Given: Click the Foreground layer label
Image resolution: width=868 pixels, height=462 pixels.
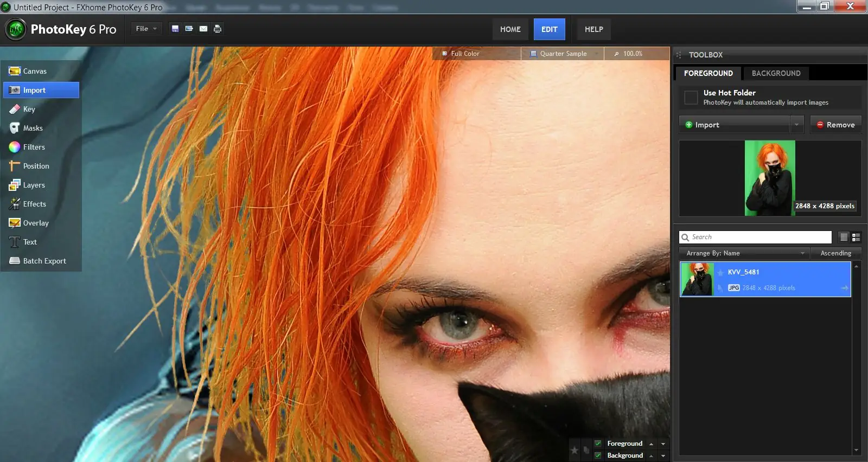Looking at the screenshot, I should (625, 444).
